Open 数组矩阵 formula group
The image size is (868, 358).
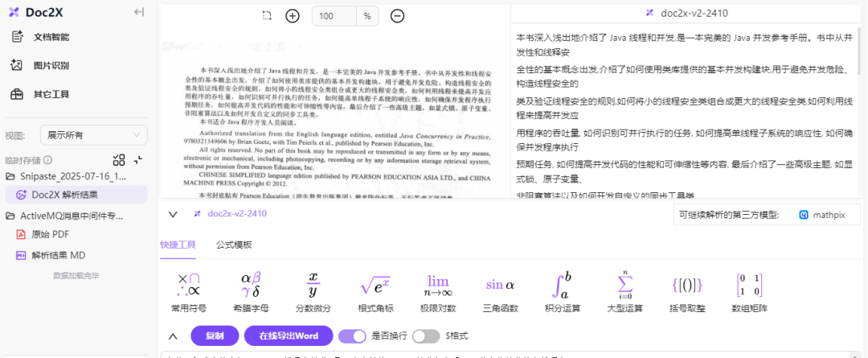click(x=750, y=292)
